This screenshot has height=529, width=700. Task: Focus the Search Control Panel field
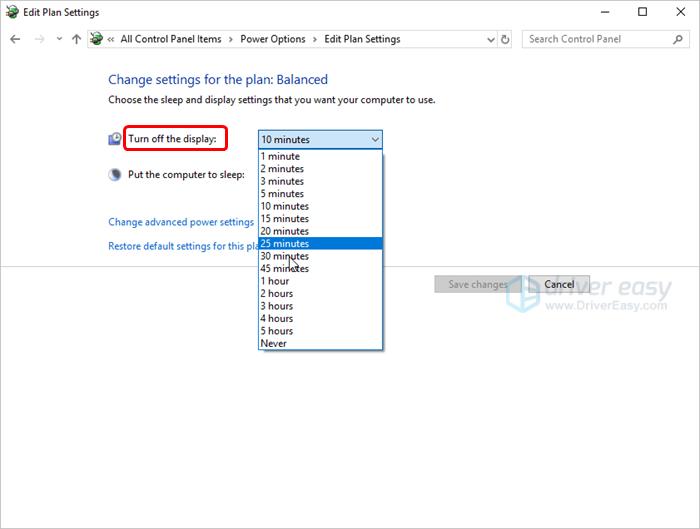[x=605, y=39]
